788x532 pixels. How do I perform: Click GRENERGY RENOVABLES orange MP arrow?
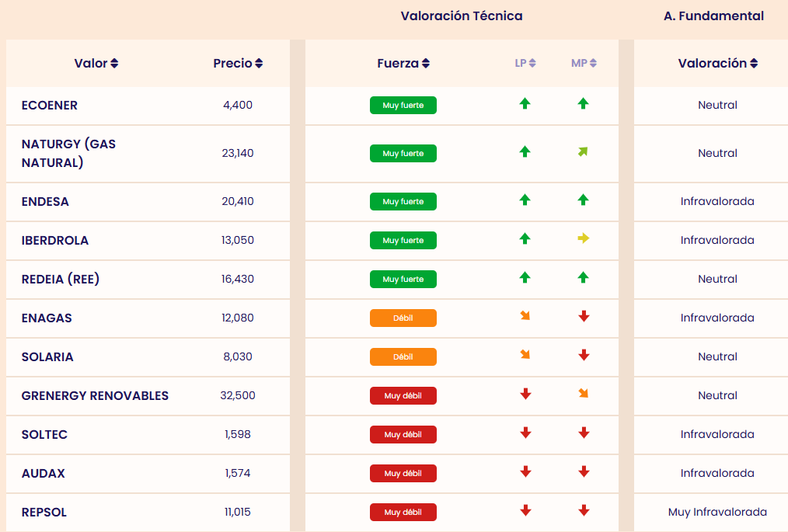click(583, 394)
